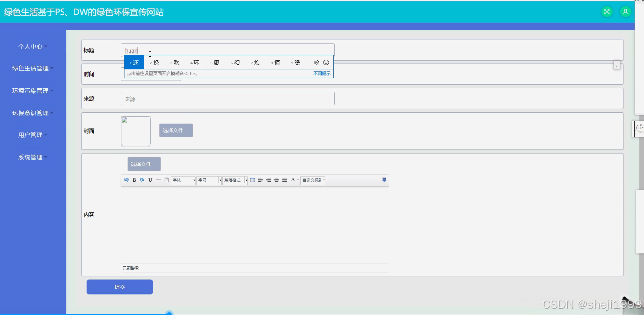This screenshot has height=315, width=644.
Task: Click the fullscreen icon in header
Action: pos(607,12)
